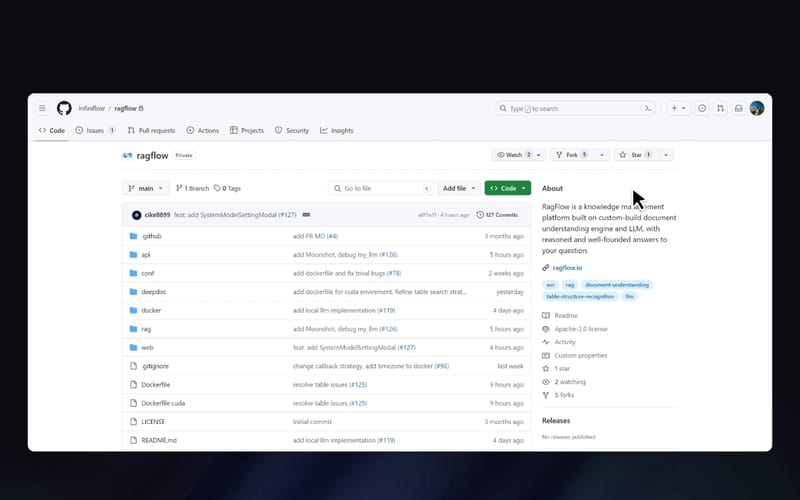
Task: Switch to the Issues tab
Action: 95,131
